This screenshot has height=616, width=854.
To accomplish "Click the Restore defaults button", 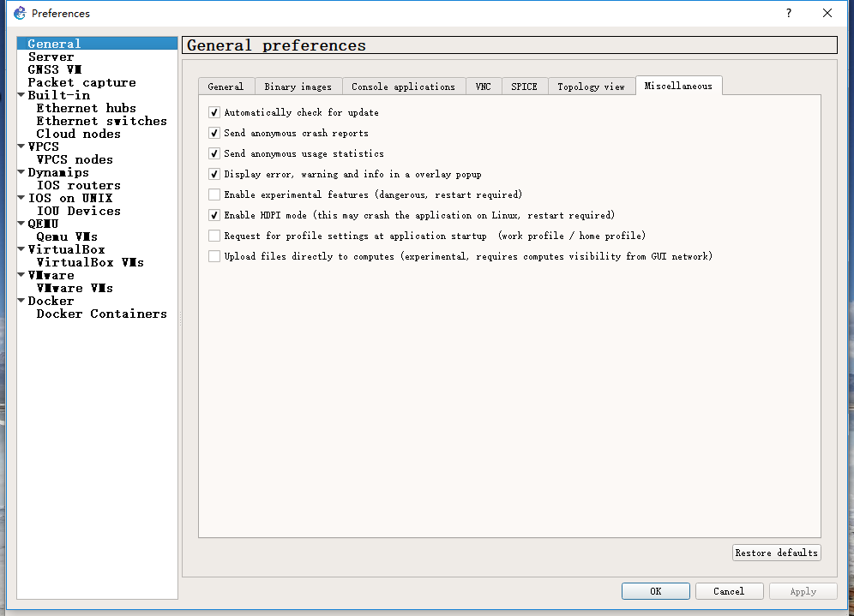I will coord(776,553).
